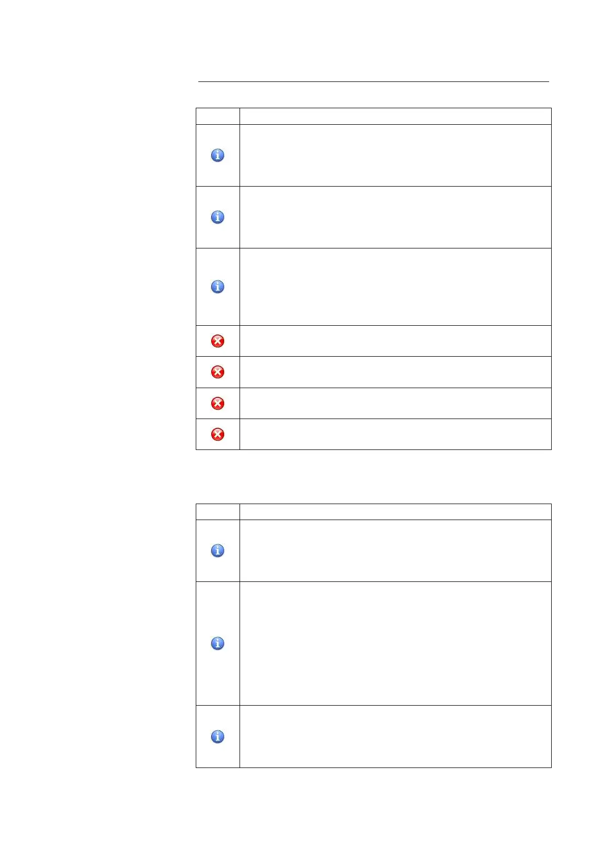Click the blank cell beside upper table's second info icon
The width and height of the screenshot is (613, 868).
395,217
